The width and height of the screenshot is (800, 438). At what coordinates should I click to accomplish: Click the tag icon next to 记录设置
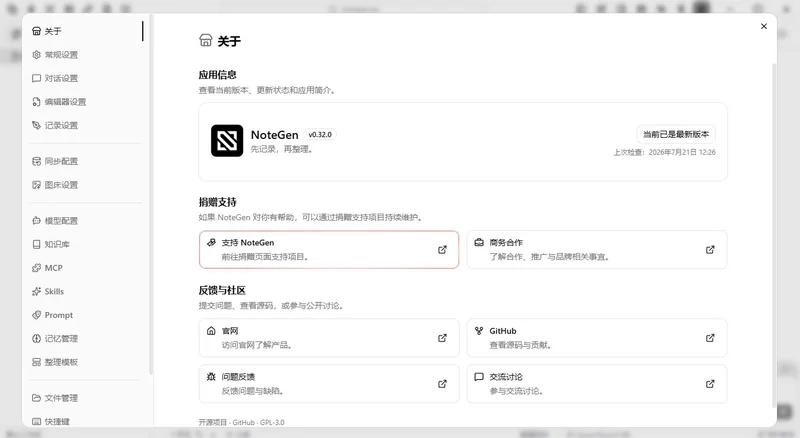tap(36, 125)
